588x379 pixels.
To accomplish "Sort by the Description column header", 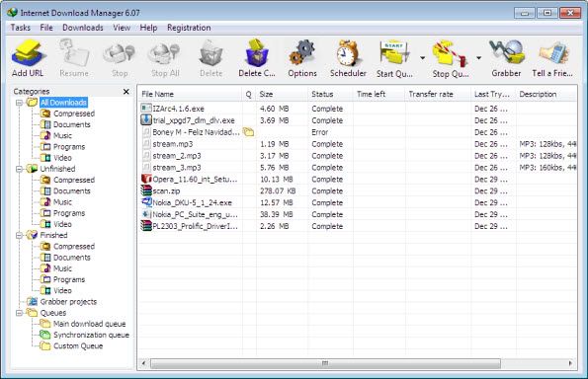I will tap(546, 95).
